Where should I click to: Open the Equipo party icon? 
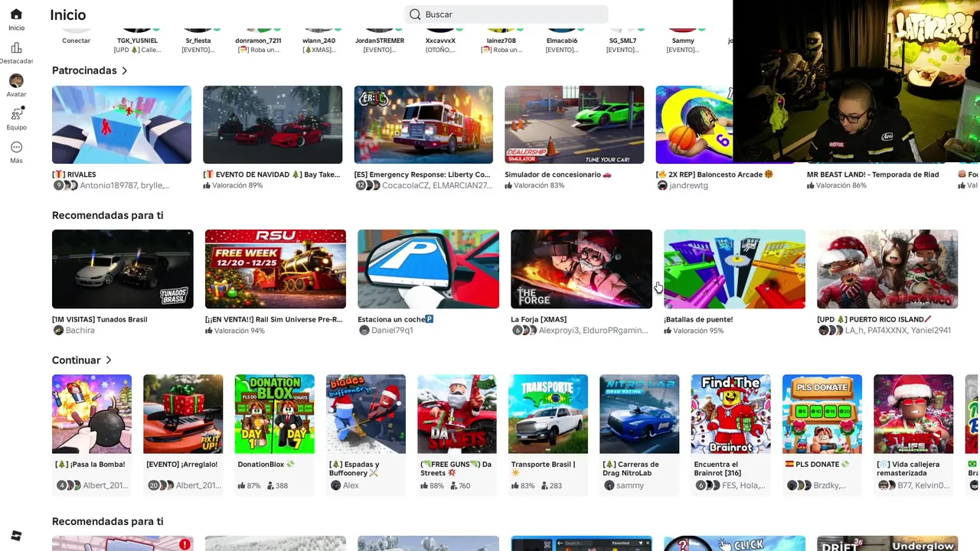point(16,113)
